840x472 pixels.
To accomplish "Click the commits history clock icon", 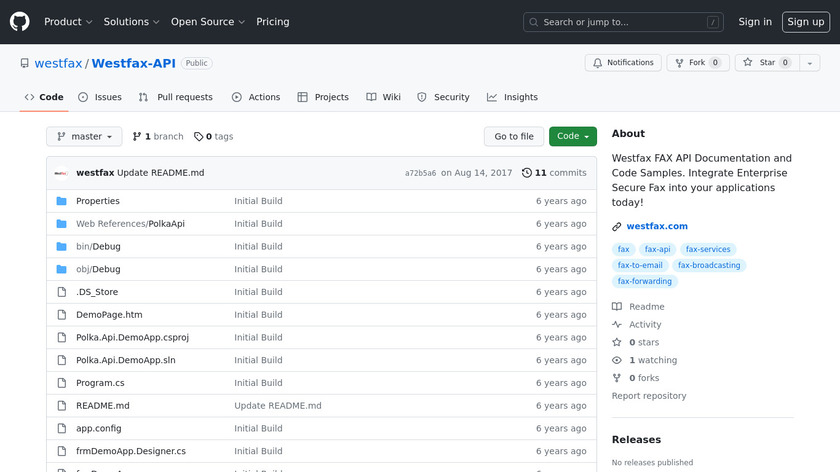I will coord(527,173).
